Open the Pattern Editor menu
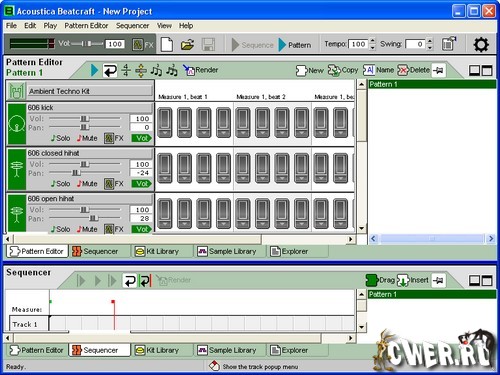500x375 pixels. pos(86,26)
